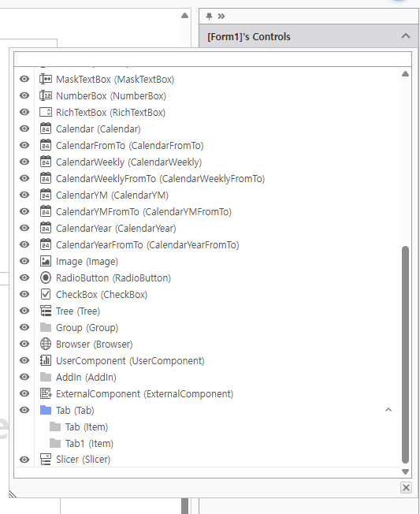This screenshot has width=420, height=514.
Task: Click the NumberBox control icon
Action: (46, 95)
